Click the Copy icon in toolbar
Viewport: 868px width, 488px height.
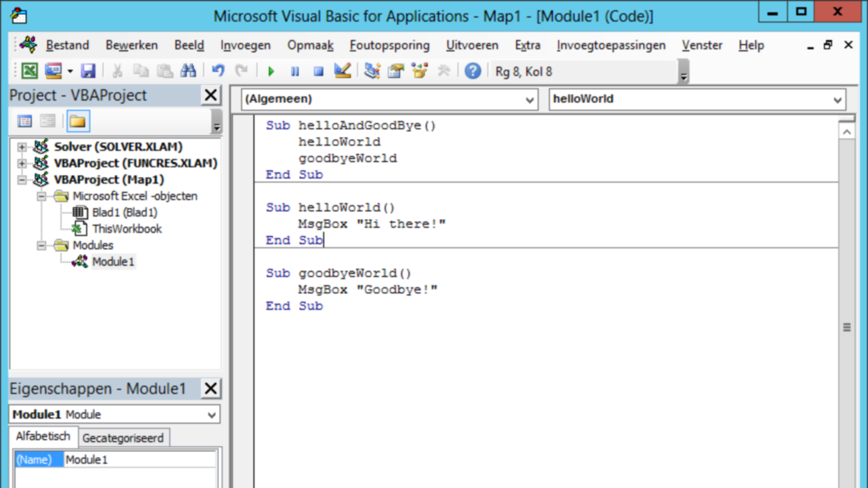141,71
